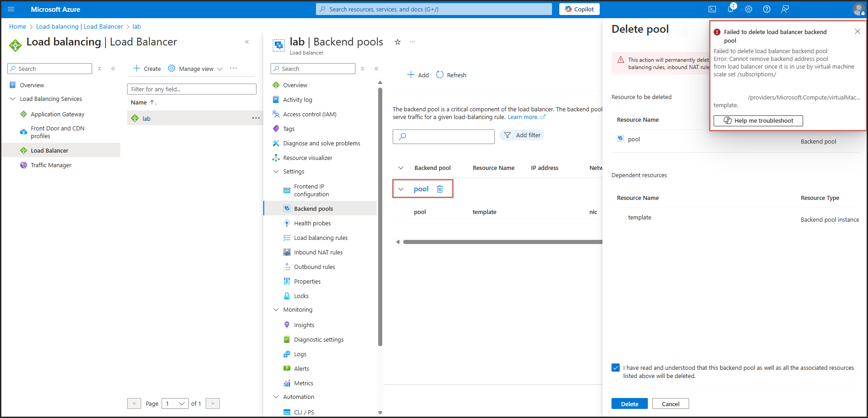
Task: Clear the Load balancing menu search
Action: (99, 69)
